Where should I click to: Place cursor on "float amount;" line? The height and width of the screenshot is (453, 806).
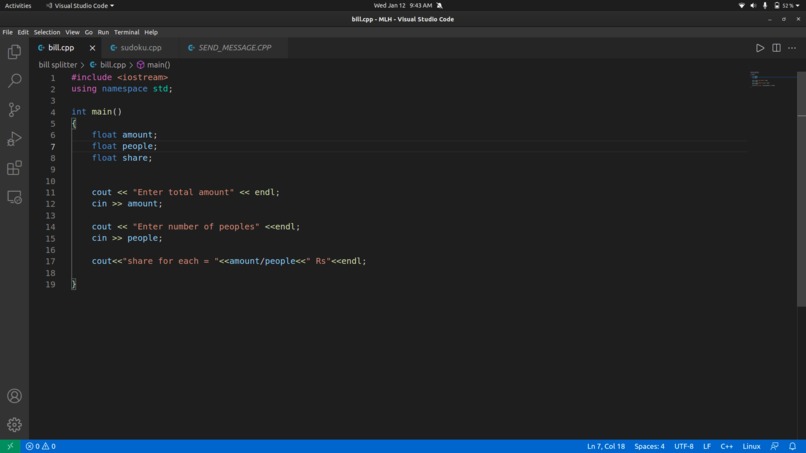124,135
